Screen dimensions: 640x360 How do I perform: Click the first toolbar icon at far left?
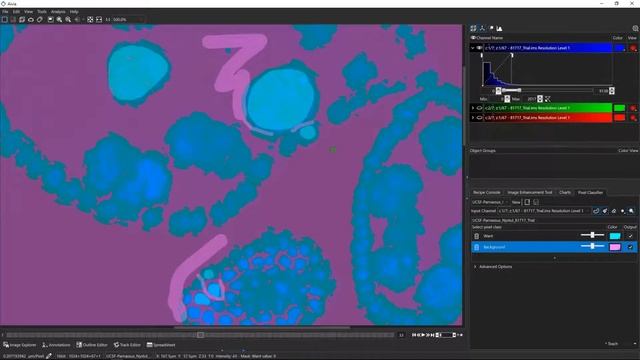point(4,19)
